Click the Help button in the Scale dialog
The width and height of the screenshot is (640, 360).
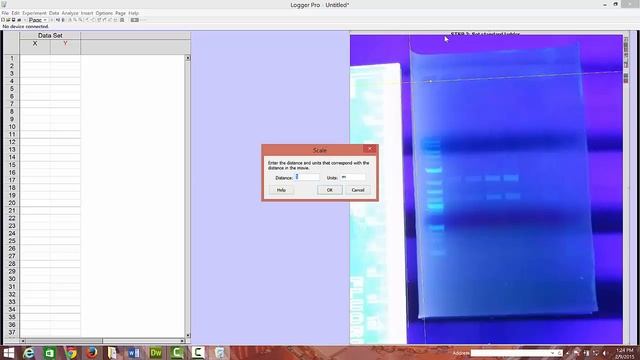click(281, 190)
